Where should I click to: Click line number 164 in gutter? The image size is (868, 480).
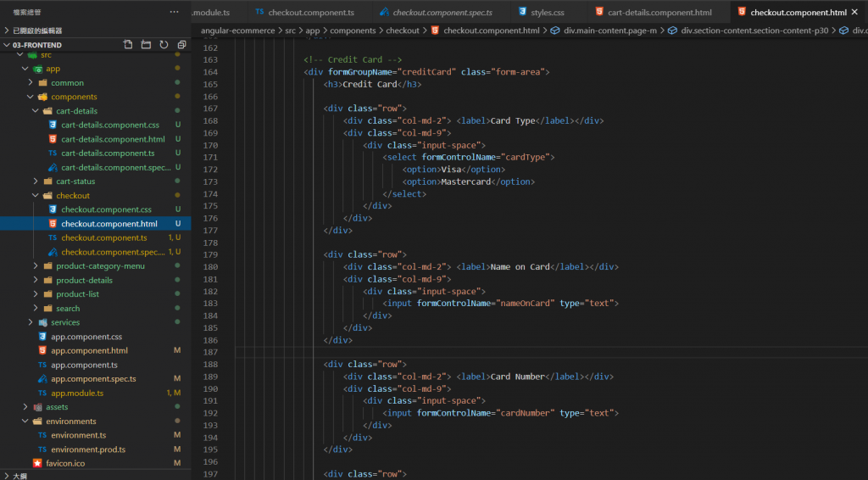coord(210,72)
